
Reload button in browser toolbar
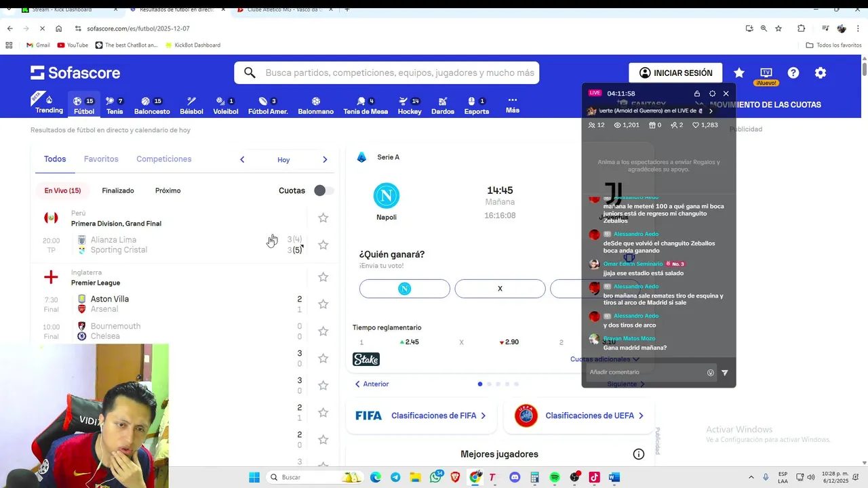tap(42, 28)
